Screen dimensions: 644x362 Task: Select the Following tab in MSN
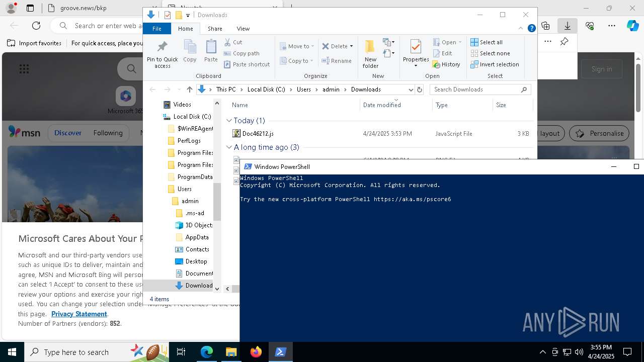(108, 133)
